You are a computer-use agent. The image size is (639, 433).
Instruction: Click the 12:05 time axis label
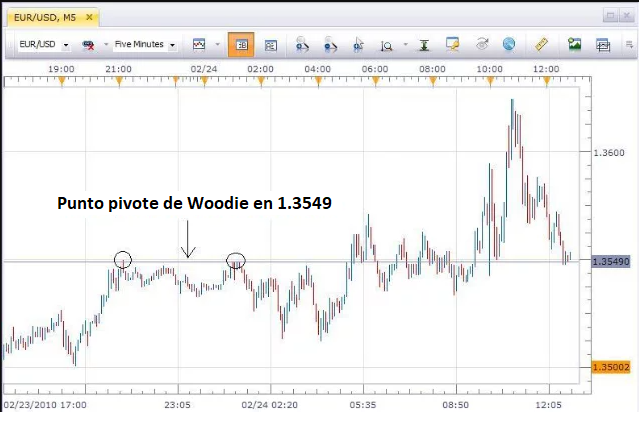pyautogui.click(x=548, y=405)
